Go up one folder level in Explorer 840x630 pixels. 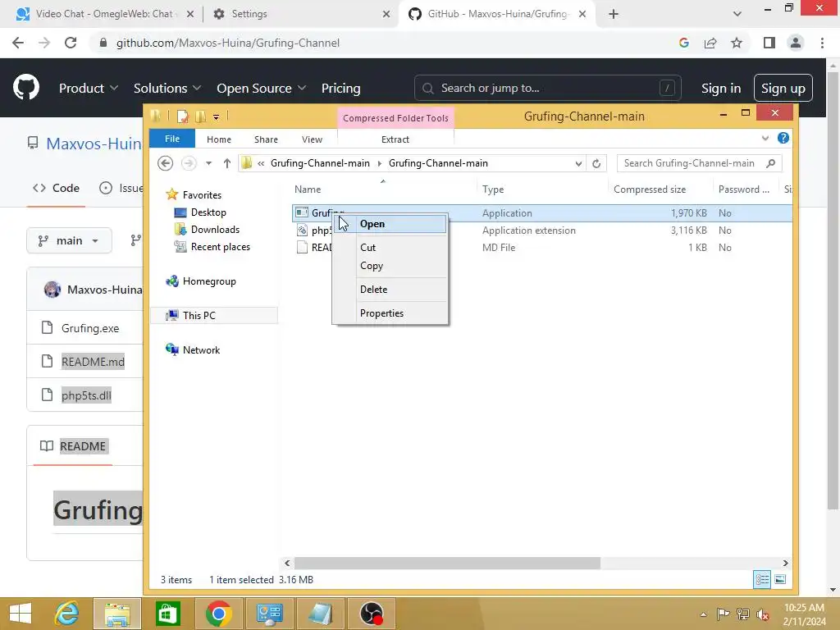226,163
